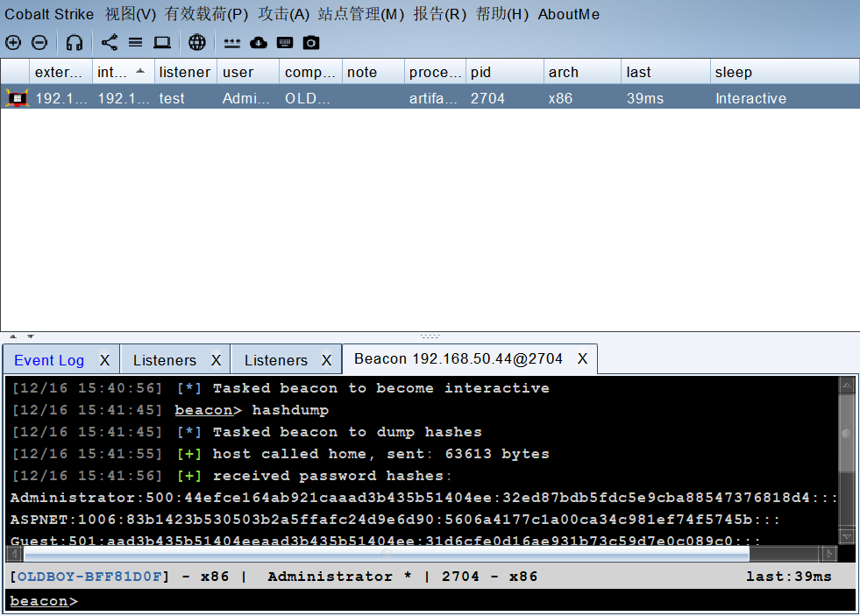Open listeners via headphones icon

(x=74, y=43)
